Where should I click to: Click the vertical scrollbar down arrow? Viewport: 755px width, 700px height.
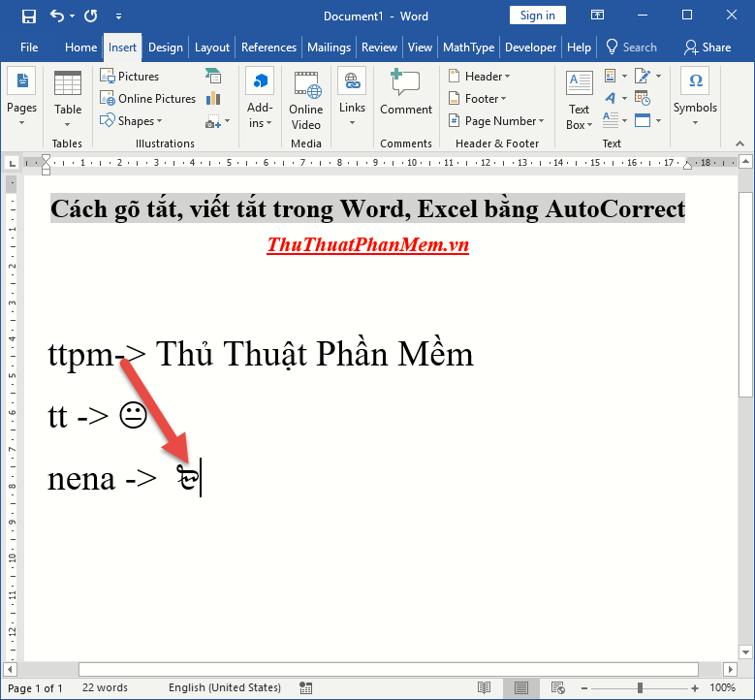pos(745,652)
